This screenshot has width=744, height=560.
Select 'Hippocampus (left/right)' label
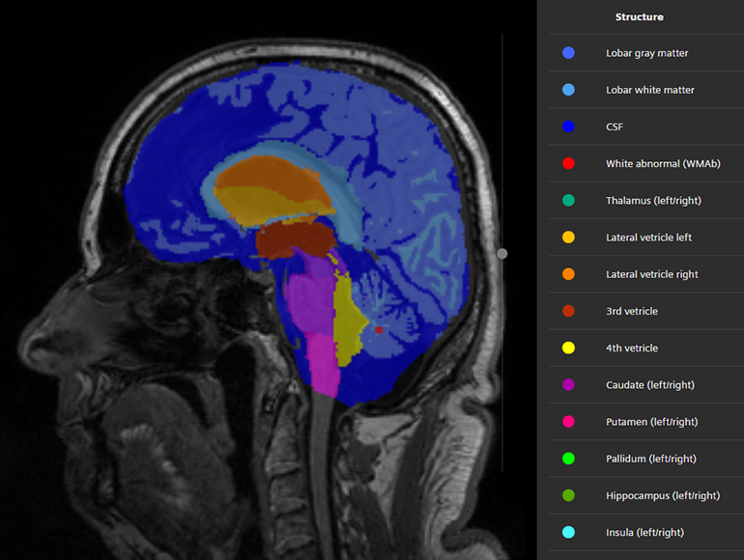[663, 496]
